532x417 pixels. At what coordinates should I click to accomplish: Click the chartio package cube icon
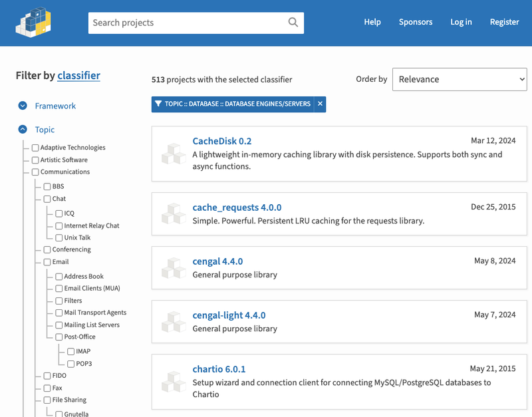point(174,382)
